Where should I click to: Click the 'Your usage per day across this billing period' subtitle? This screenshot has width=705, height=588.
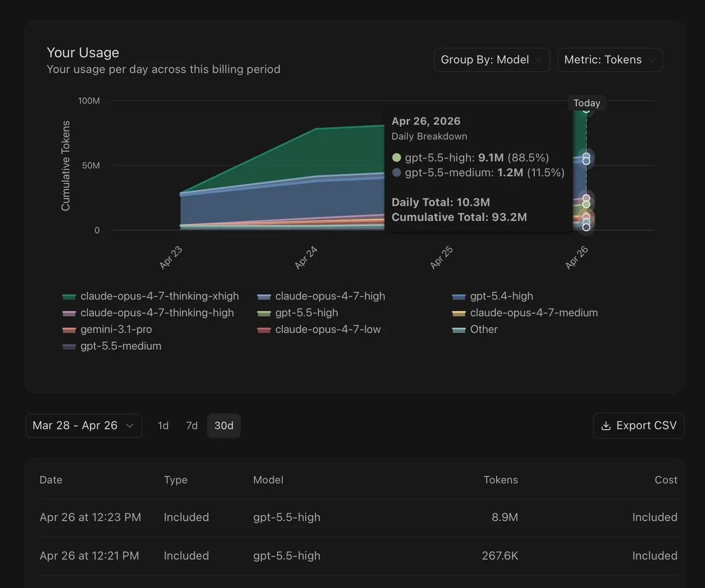pos(164,69)
